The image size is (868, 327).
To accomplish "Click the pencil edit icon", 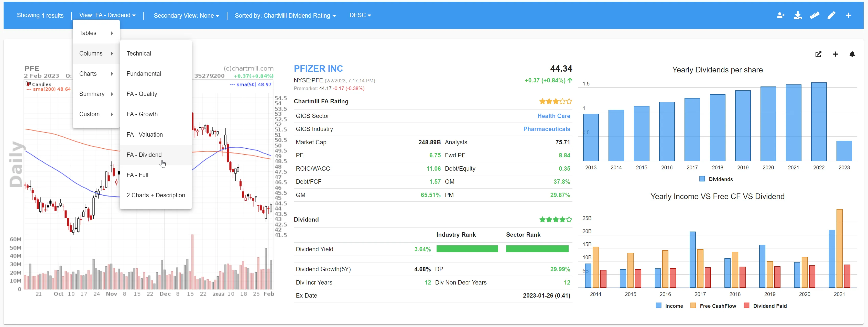I will click(831, 16).
